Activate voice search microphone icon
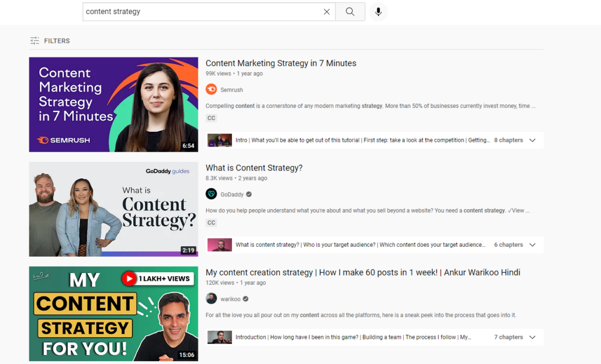The image size is (601, 364). (x=379, y=12)
